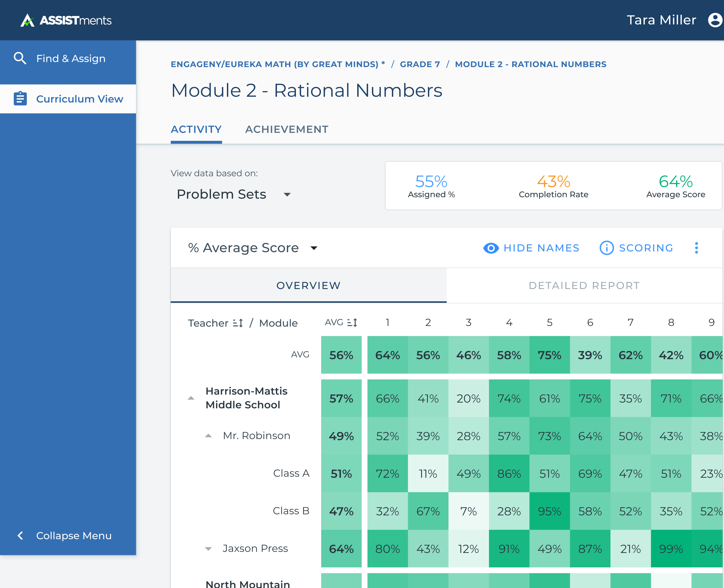Open Curriculum View in the sidebar
The image size is (724, 588).
68,99
